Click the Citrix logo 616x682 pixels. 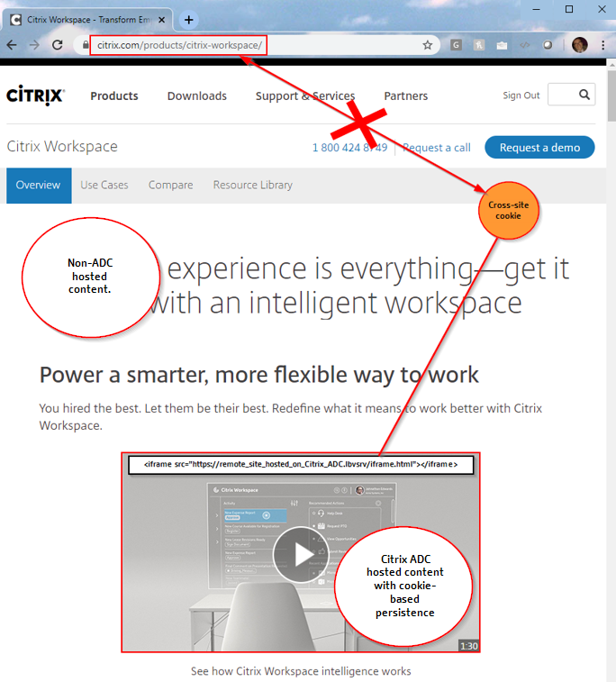(x=36, y=95)
